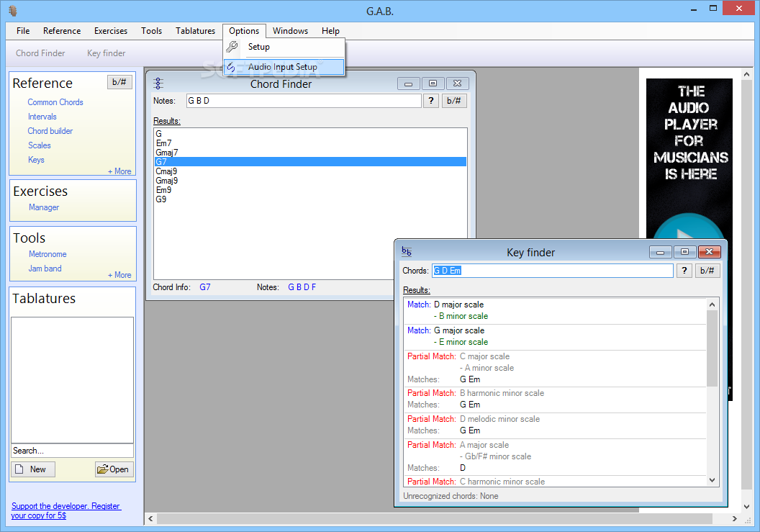Select the Gmaj7 chord result
The height and width of the screenshot is (532, 760).
tap(310, 153)
